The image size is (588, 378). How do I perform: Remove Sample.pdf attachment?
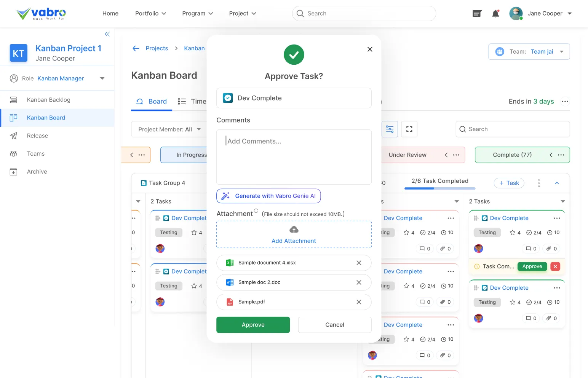point(359,302)
